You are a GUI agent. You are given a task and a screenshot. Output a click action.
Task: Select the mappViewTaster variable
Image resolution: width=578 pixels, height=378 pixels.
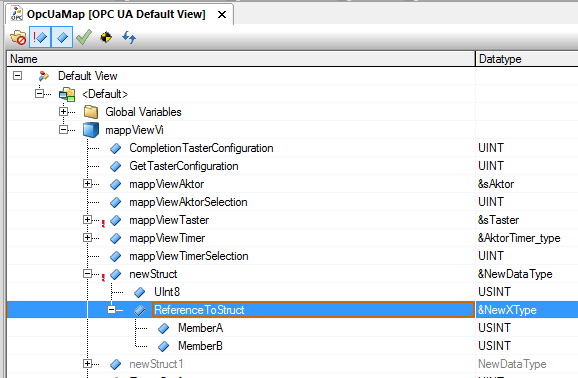click(169, 220)
